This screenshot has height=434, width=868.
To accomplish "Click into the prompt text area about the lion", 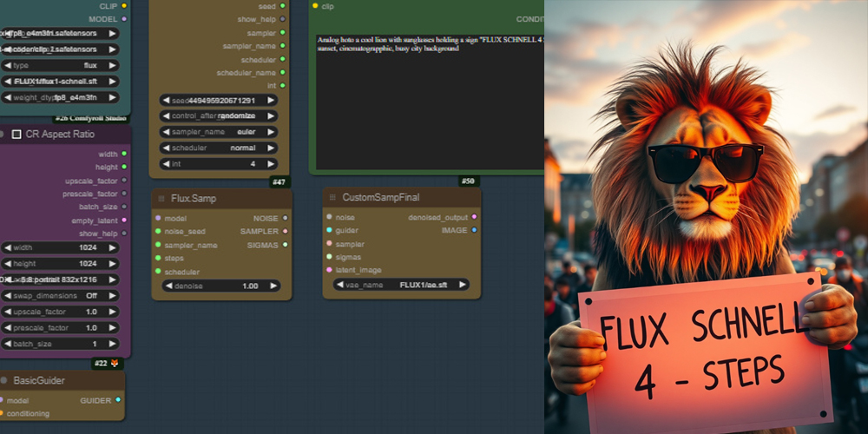I will pos(430,102).
